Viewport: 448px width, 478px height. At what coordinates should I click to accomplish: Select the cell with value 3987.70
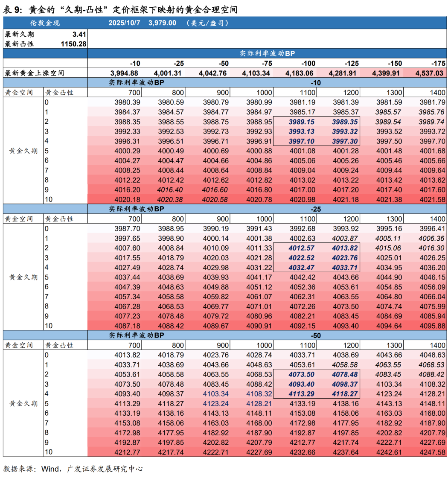tap(128, 228)
